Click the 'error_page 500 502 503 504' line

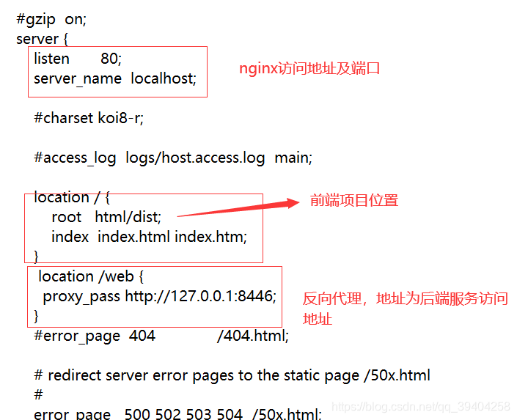[177, 414]
